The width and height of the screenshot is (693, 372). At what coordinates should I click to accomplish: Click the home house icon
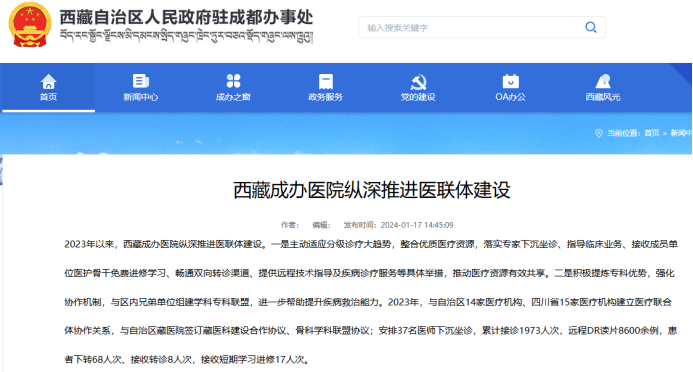49,81
